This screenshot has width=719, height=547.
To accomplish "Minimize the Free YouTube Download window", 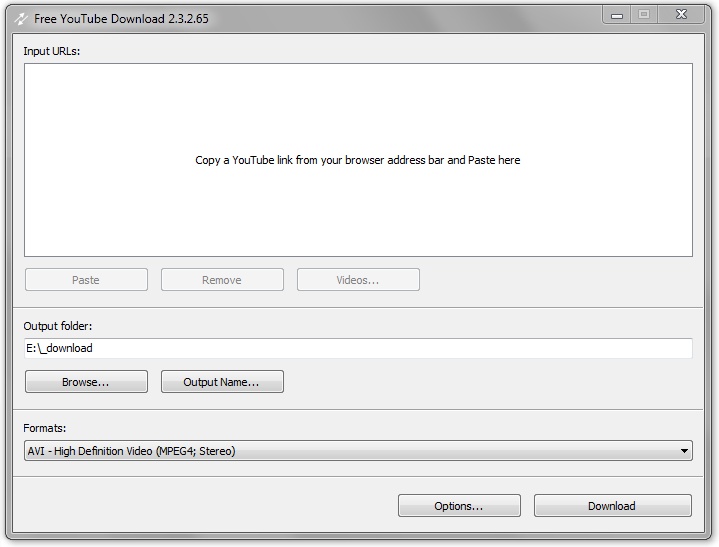I will pos(617,15).
